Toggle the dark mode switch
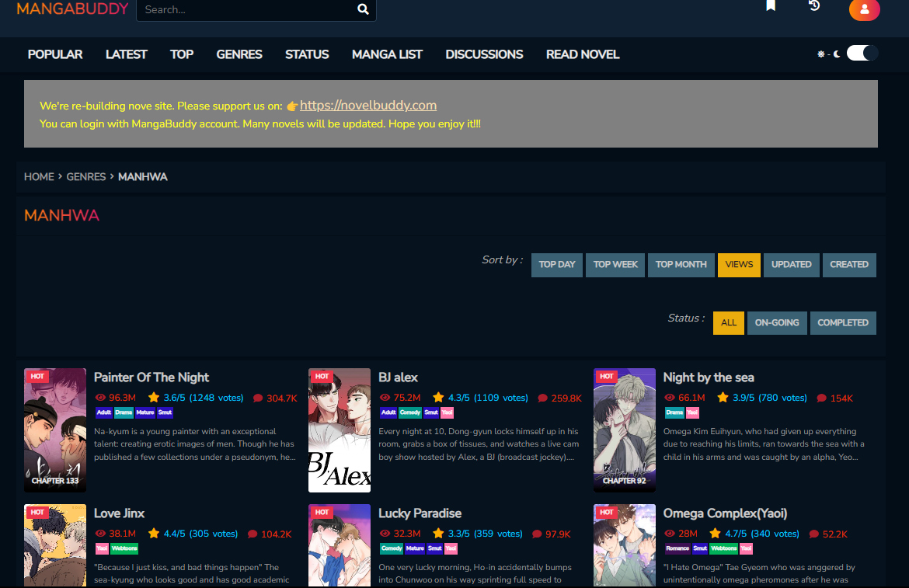This screenshot has height=588, width=909. 862,54
